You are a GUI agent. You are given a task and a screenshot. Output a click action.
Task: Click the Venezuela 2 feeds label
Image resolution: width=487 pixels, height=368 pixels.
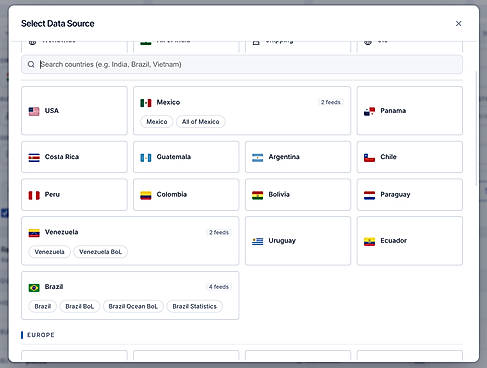coord(219,232)
